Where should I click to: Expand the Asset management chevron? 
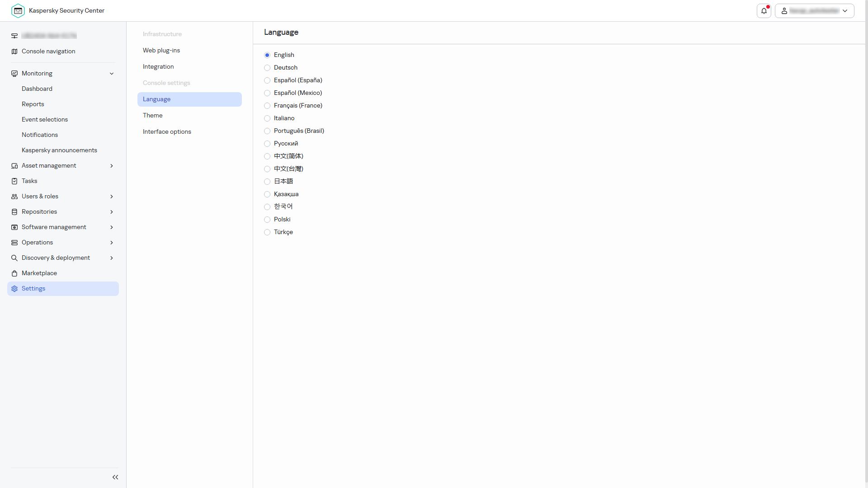[x=112, y=166]
